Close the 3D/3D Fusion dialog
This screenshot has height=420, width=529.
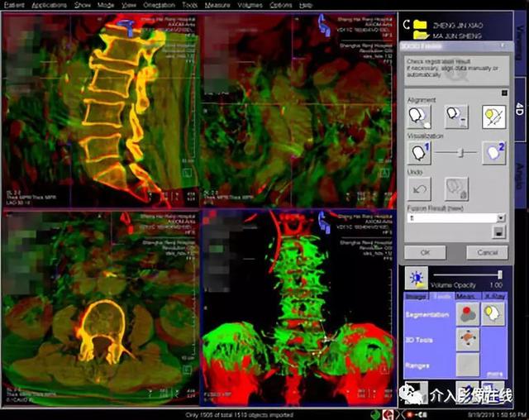coord(503,45)
